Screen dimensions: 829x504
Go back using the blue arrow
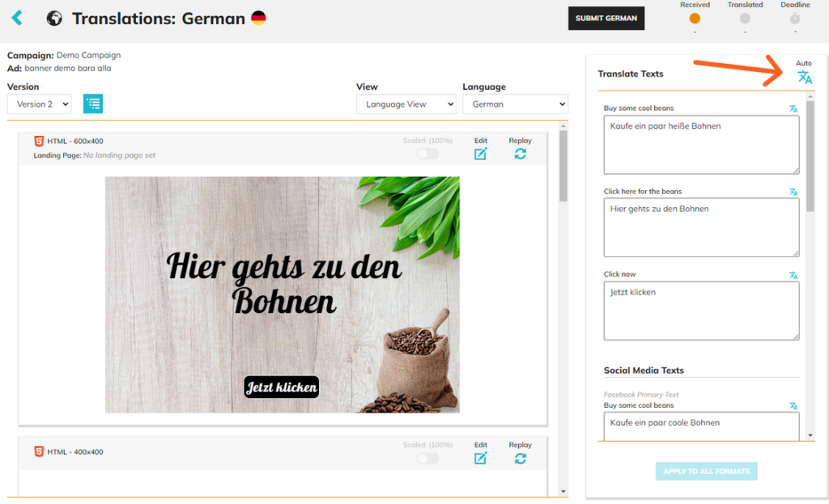pyautogui.click(x=17, y=18)
